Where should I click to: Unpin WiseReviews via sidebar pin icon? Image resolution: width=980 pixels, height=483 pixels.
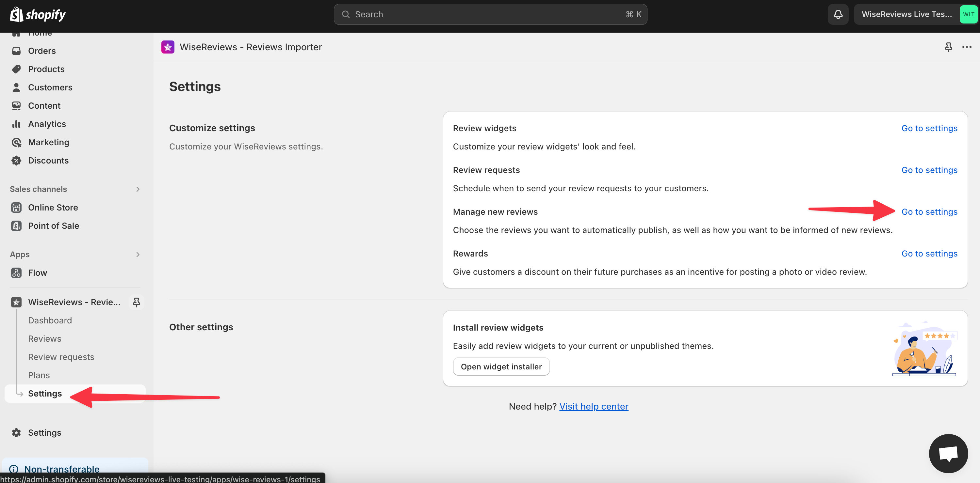136,302
